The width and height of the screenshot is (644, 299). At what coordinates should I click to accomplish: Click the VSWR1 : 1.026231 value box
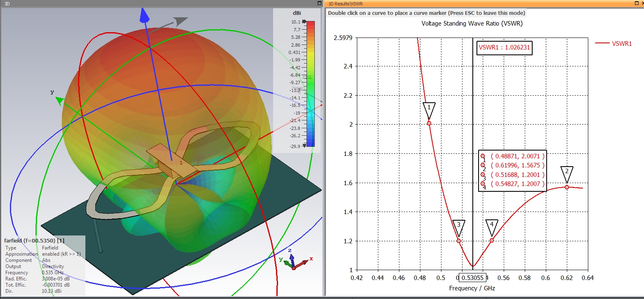click(x=504, y=47)
